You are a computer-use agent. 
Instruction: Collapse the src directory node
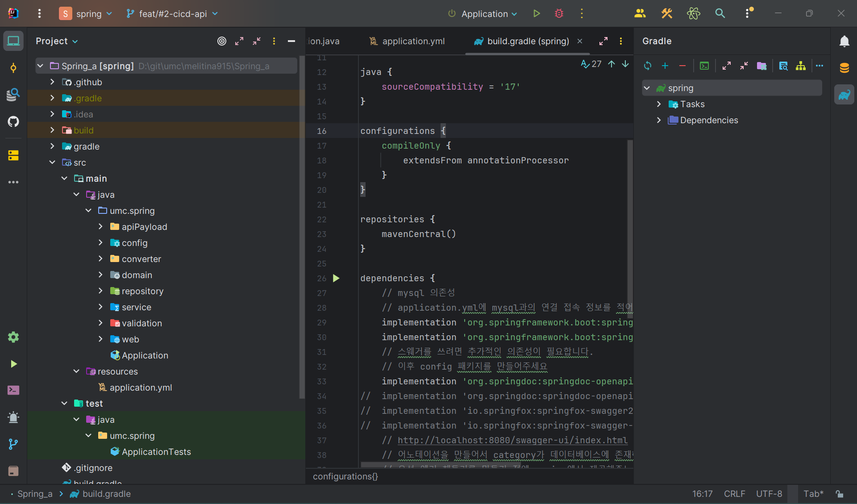52,162
